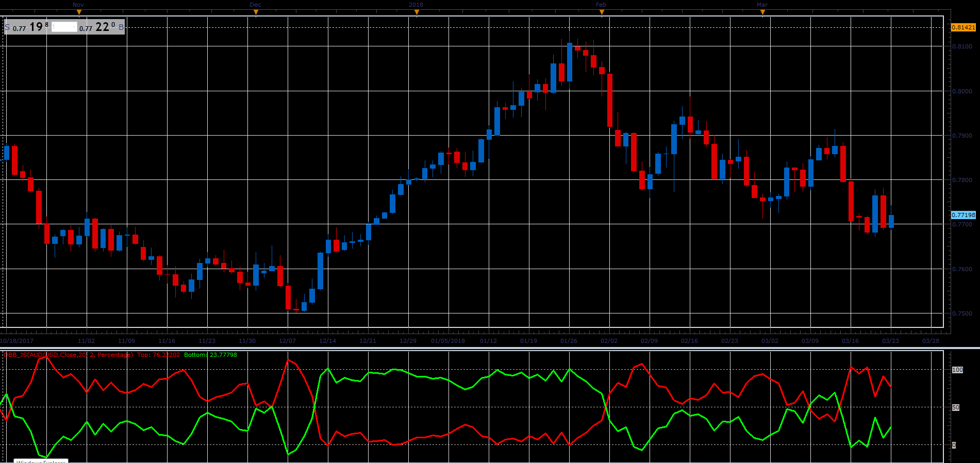
Task: Click the indicator scale label 50
Action: pyautogui.click(x=956, y=407)
